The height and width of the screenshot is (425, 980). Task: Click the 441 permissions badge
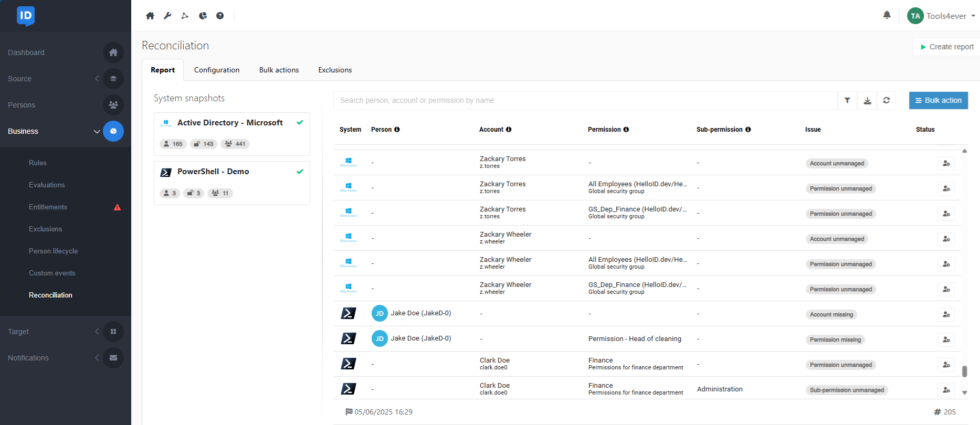(x=235, y=144)
